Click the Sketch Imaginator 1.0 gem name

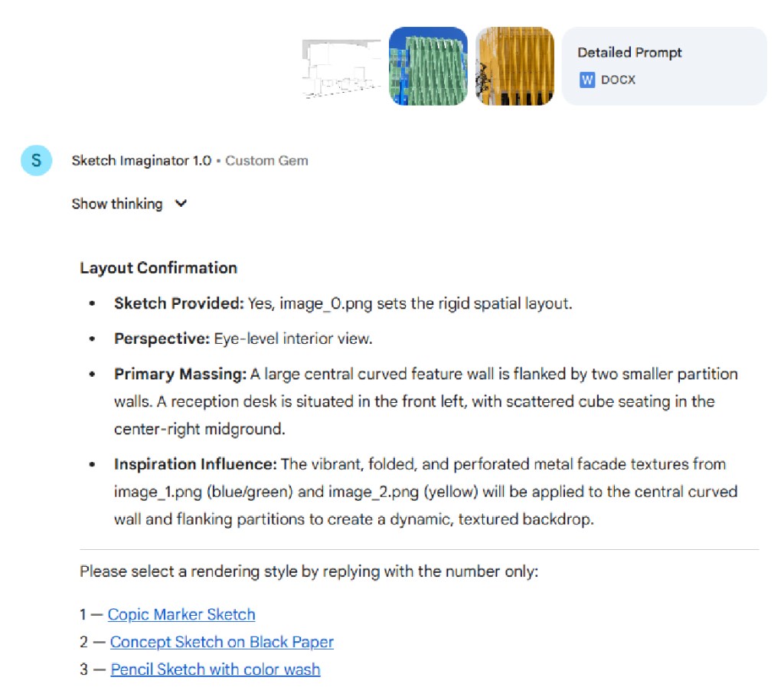(142, 161)
